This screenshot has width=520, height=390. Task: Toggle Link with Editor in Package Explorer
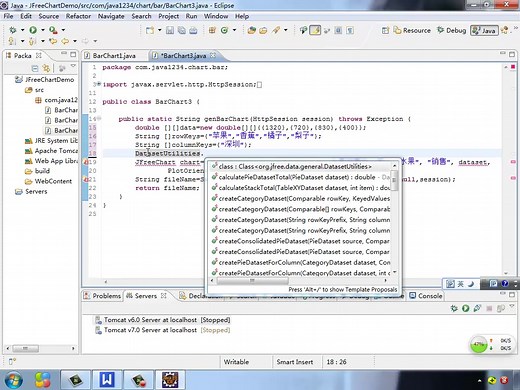click(46, 68)
